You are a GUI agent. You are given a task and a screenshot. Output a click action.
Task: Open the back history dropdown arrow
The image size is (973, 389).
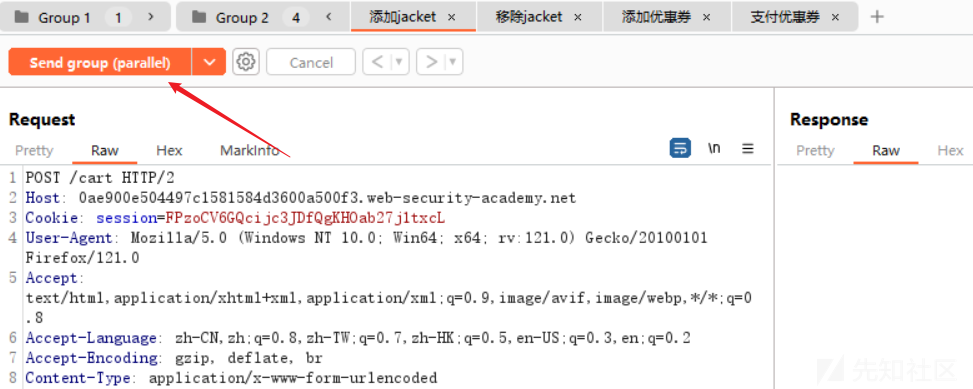click(399, 62)
